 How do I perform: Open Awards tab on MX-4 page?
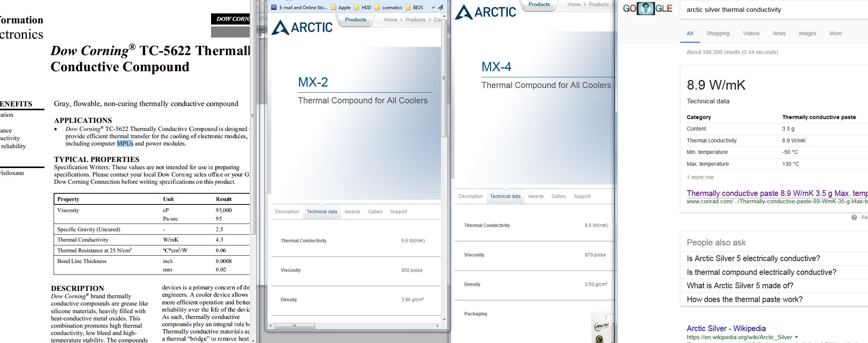[x=536, y=196]
